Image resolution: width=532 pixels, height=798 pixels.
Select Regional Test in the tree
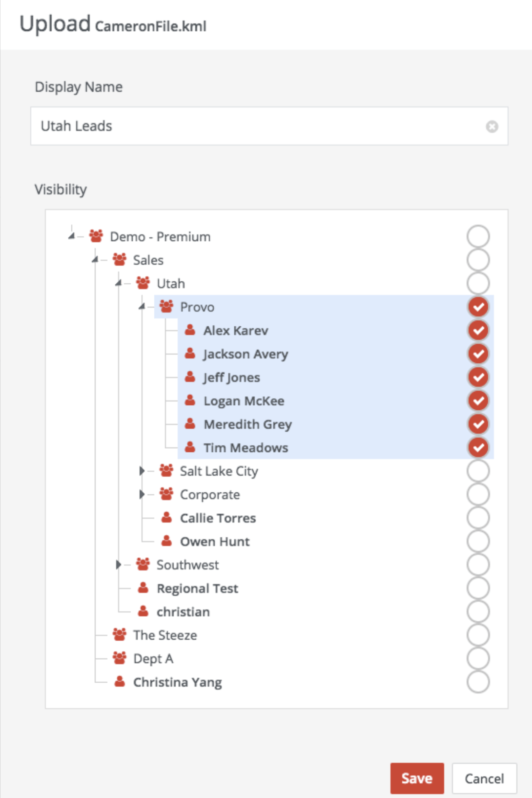[x=197, y=588]
